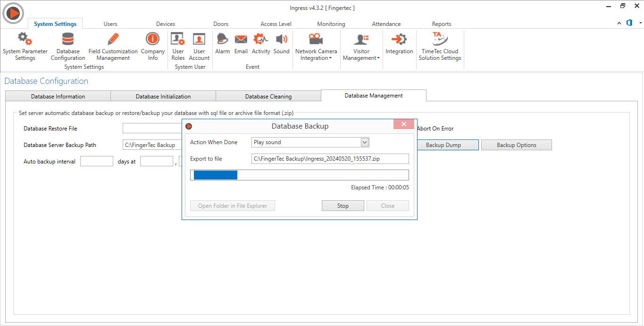Open System Parameter Settings
Viewport: 644px width, 326px height.
pos(25,47)
